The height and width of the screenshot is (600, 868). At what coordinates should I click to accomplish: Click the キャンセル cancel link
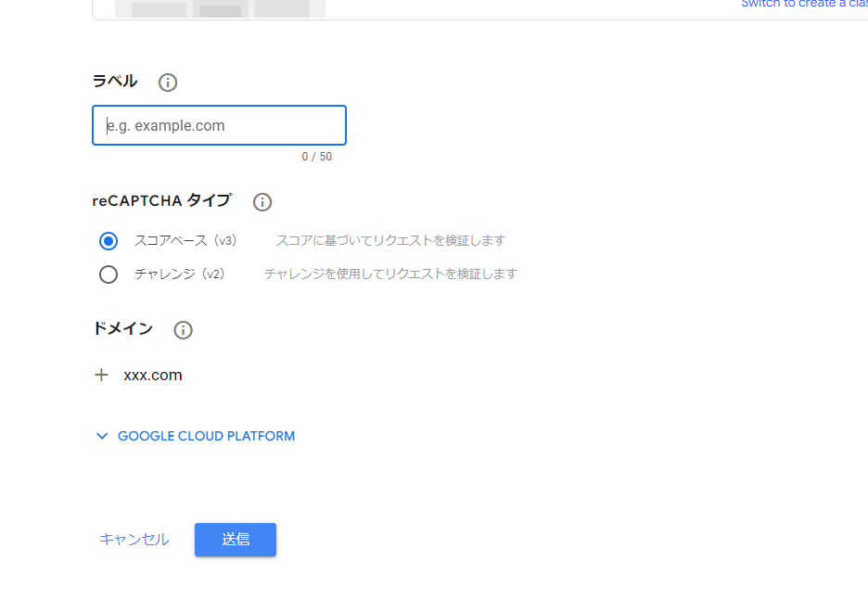click(x=134, y=540)
